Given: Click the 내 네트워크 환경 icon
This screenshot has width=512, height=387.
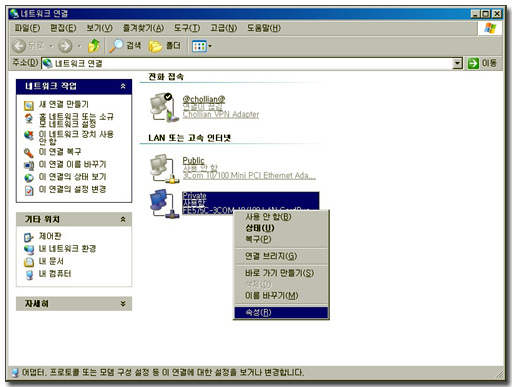Looking at the screenshot, I should click(x=29, y=249).
